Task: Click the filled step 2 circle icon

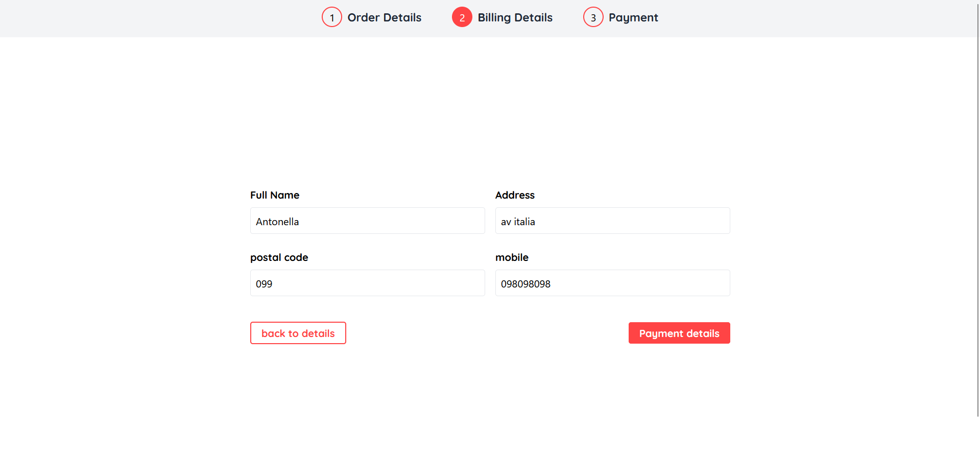Action: coord(462,17)
